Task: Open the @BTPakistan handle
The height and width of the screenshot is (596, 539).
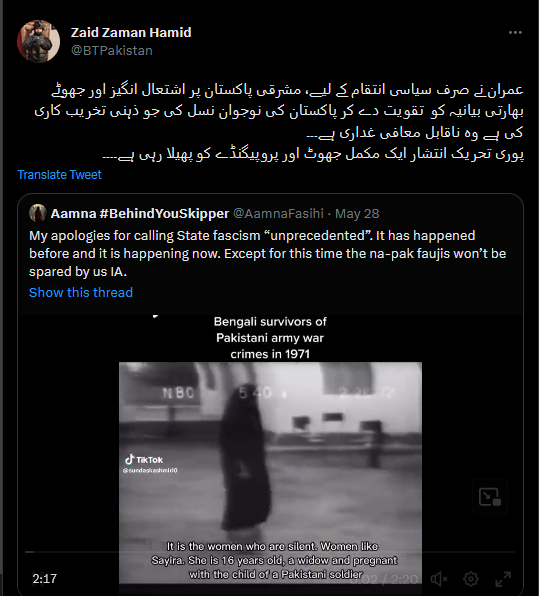Action: [x=112, y=51]
